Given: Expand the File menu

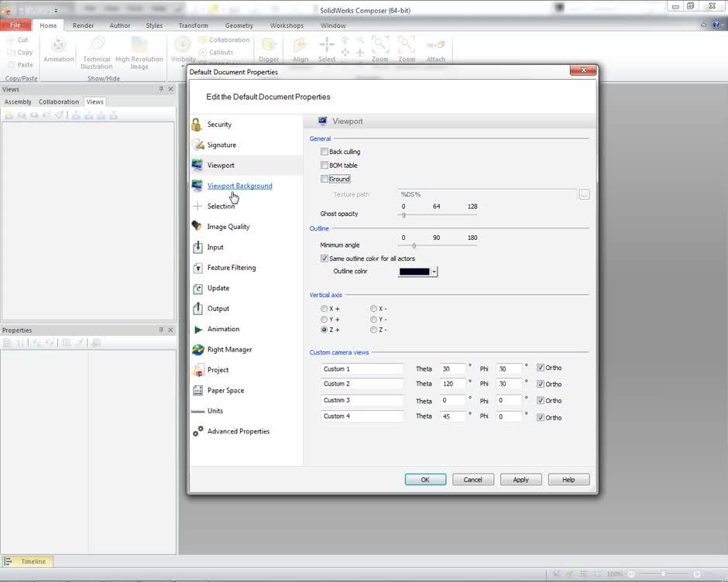Looking at the screenshot, I should (15, 24).
